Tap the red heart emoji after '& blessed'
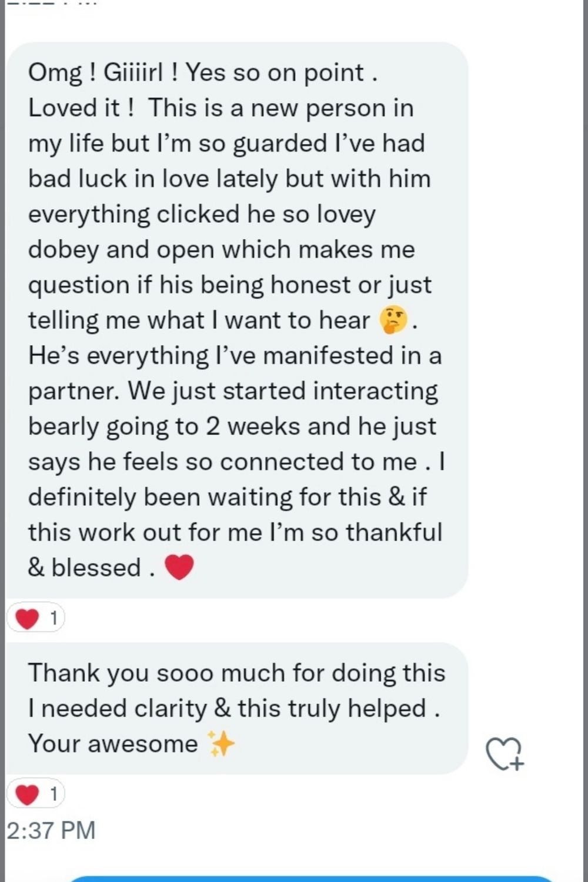Screen dimensions: 588x882 [179, 567]
